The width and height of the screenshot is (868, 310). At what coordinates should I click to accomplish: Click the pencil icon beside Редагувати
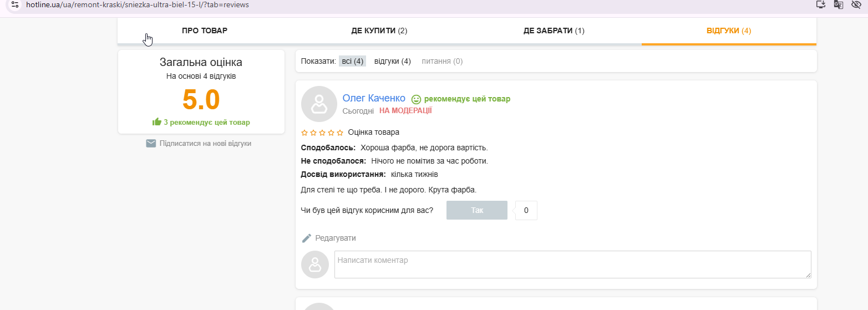[307, 238]
